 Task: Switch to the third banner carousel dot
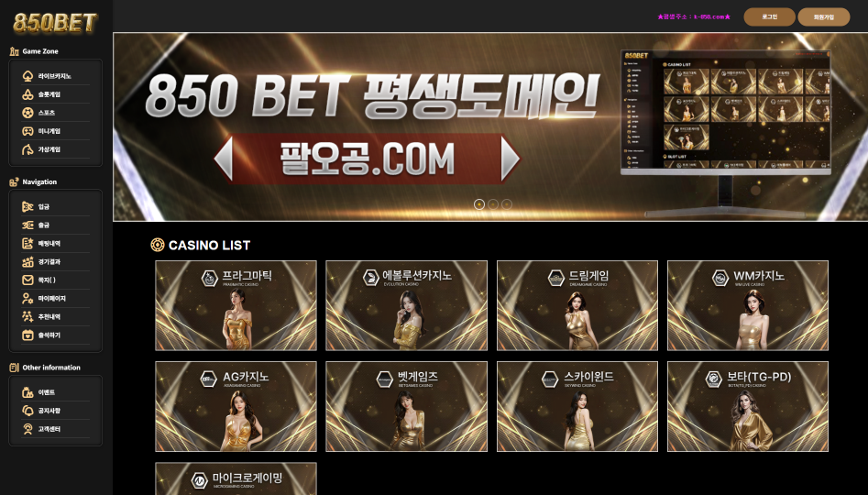click(x=507, y=204)
